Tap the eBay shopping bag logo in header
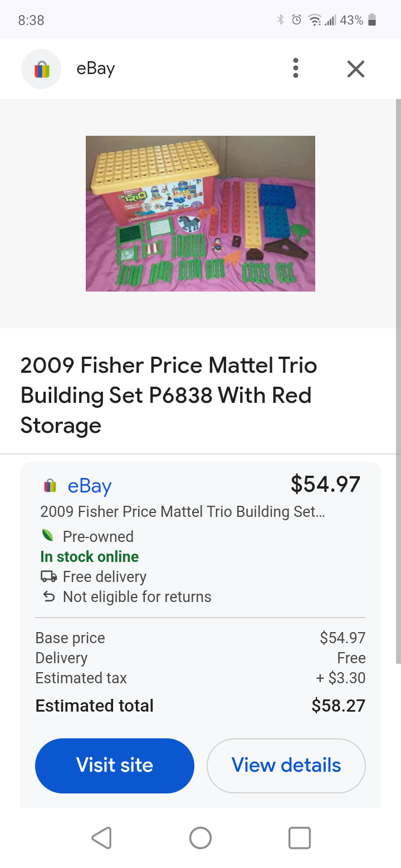Viewport: 401px width, 868px height. (x=41, y=69)
